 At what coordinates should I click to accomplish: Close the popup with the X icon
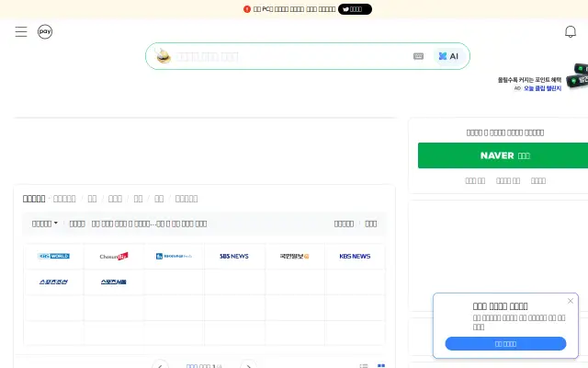coord(571,301)
